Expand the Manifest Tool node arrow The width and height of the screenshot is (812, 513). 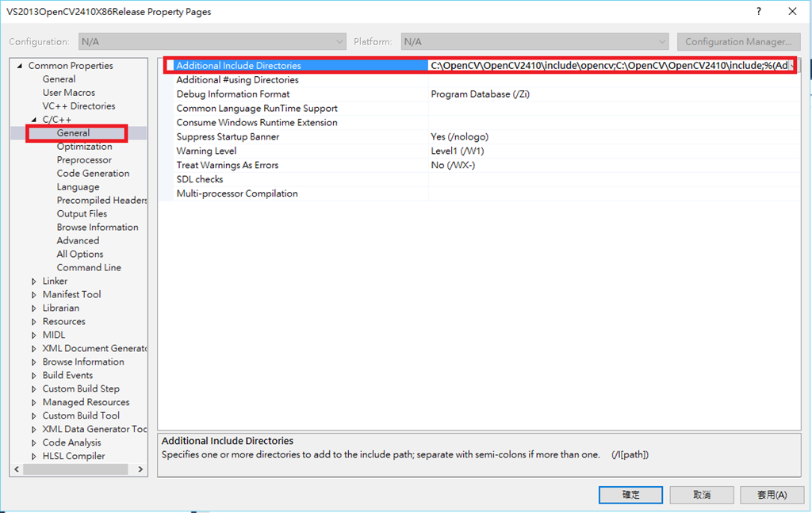(x=34, y=294)
